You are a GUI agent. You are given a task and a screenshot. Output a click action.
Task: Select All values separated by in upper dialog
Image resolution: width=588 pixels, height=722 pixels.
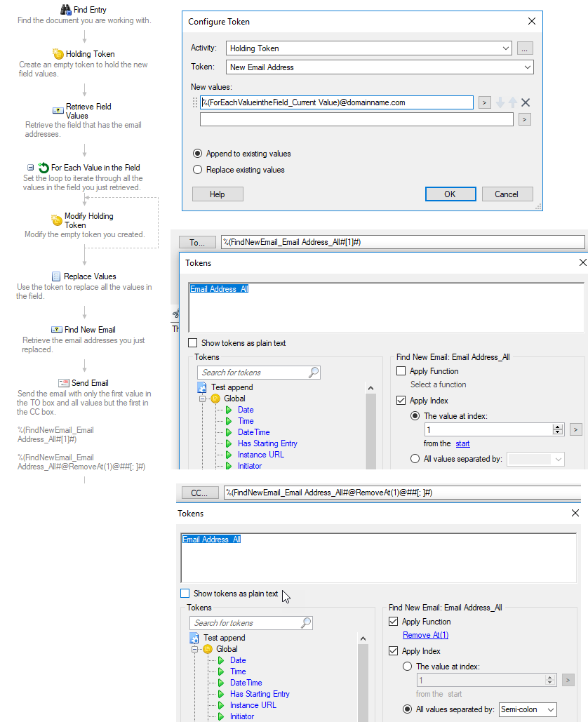[x=415, y=459]
